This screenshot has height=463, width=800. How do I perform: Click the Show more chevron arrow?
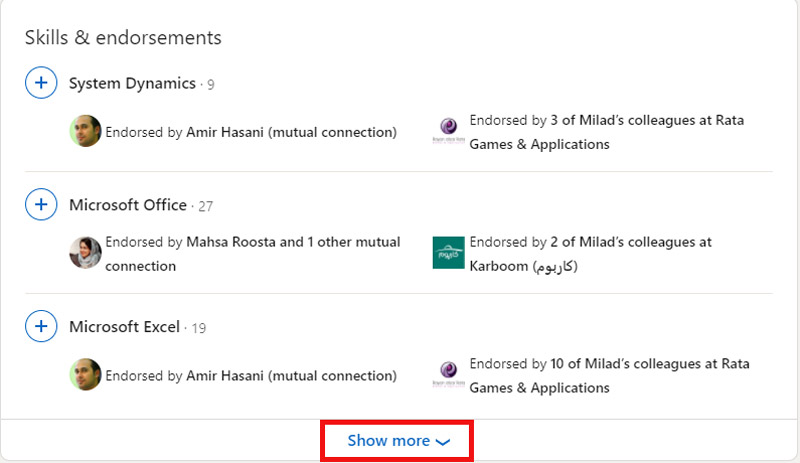coord(444,442)
